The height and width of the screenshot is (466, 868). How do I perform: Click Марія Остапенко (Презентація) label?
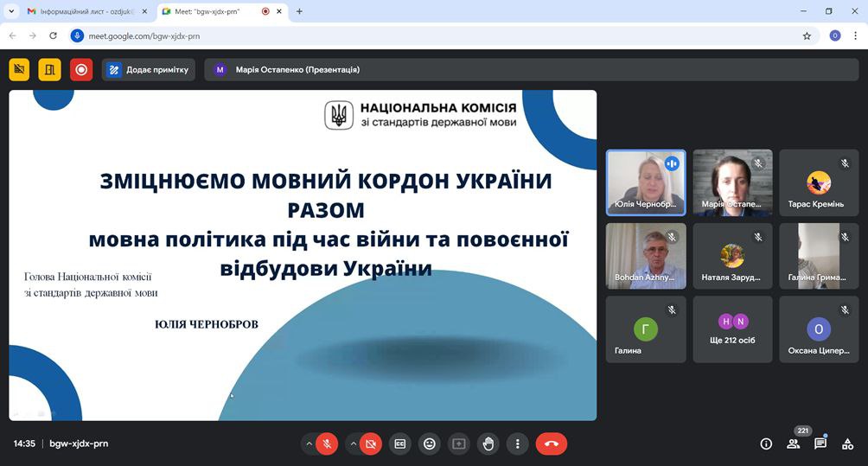(297, 70)
